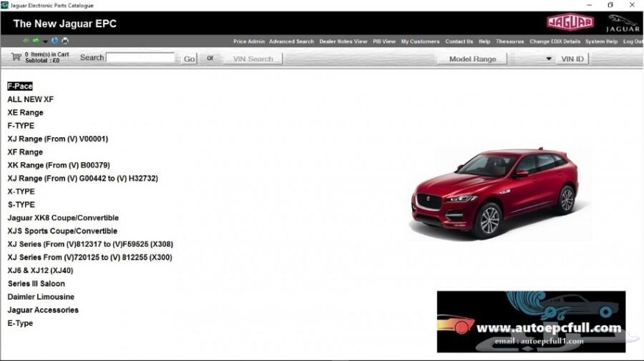The image size is (644, 361).
Task: Click the Jaguar leaper logo
Action: (x=623, y=23)
